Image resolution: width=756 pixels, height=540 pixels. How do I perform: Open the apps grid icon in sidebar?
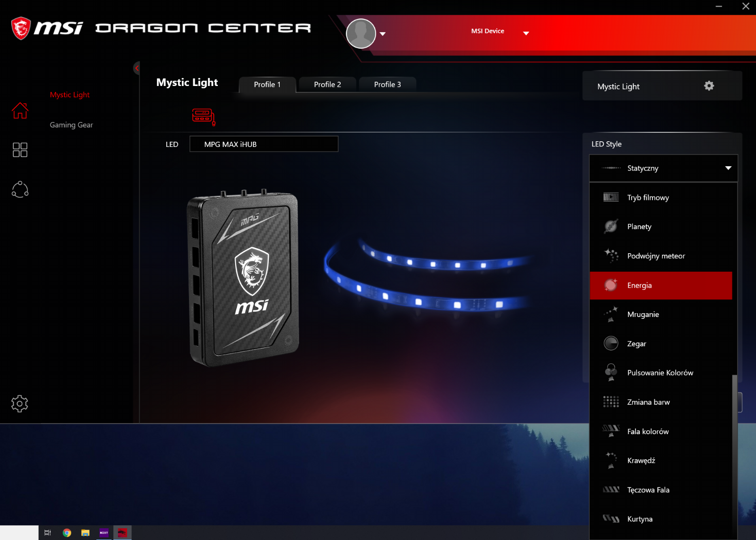(20, 150)
